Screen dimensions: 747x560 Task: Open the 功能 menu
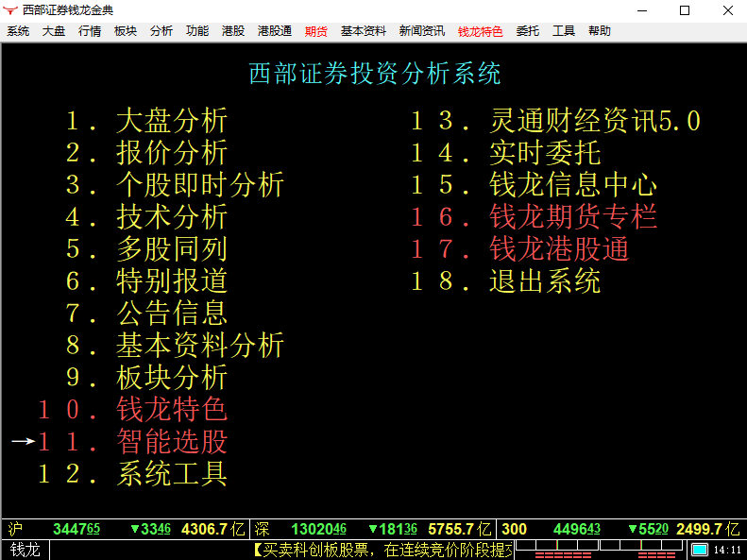coord(197,31)
